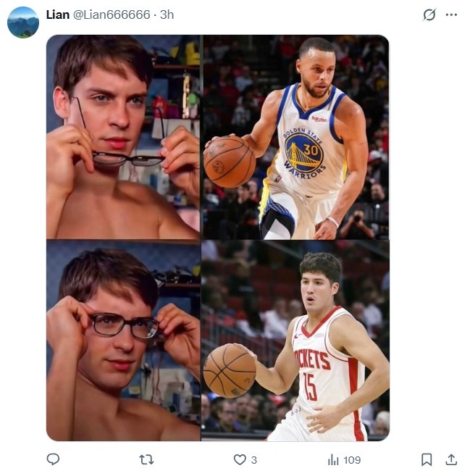Image resolution: width=470 pixels, height=476 pixels.
Task: Open view analytics bar chart icon
Action: 333,459
